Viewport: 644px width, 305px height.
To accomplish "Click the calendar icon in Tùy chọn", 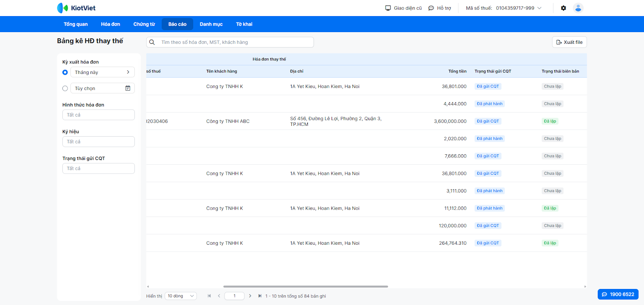I will click(128, 88).
